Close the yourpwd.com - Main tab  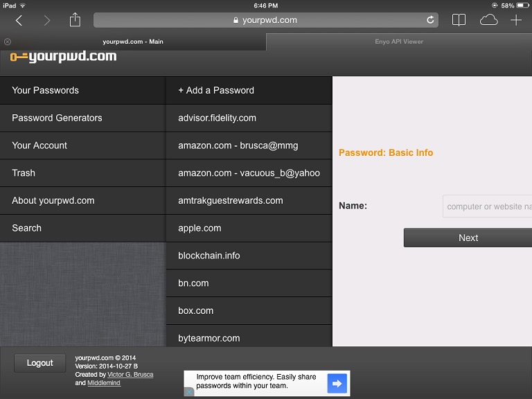pos(8,42)
